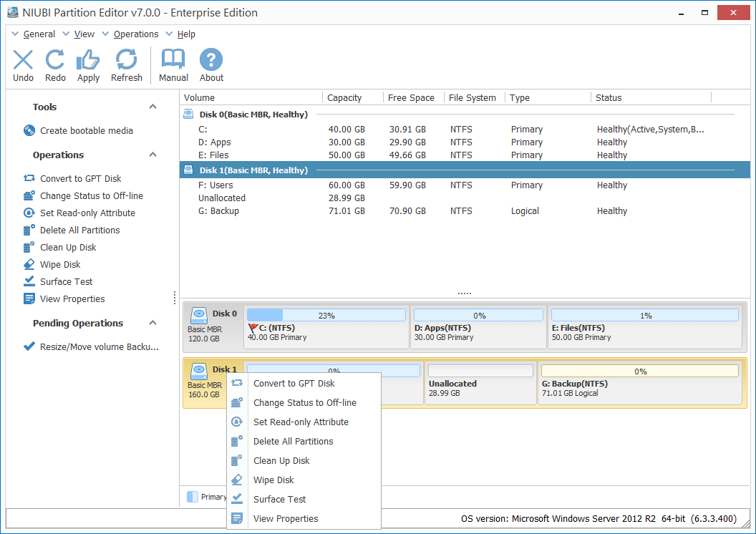756x534 pixels.
Task: Open the Manual book icon
Action: coord(173,59)
